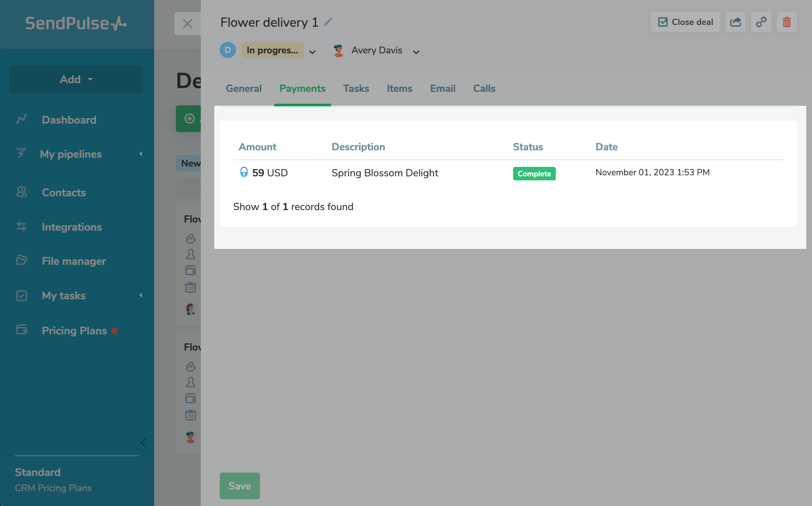This screenshot has height=506, width=812.
Task: Go to Integrations in sidebar
Action: (x=72, y=227)
